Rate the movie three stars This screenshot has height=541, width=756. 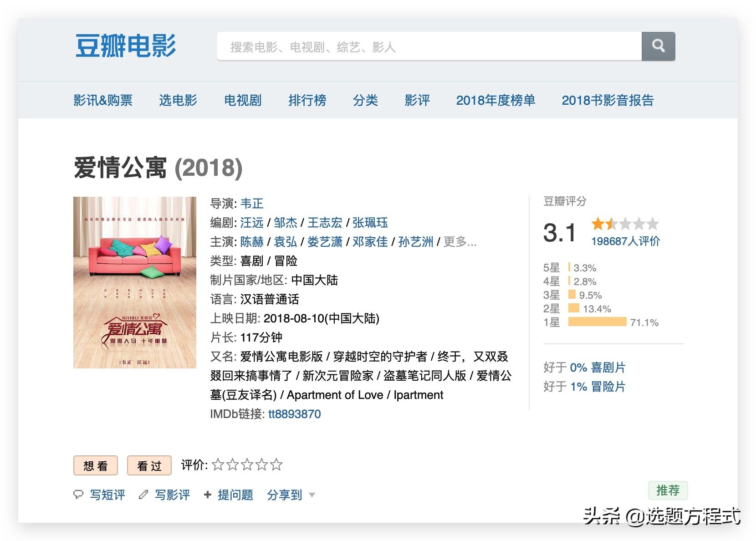247,464
